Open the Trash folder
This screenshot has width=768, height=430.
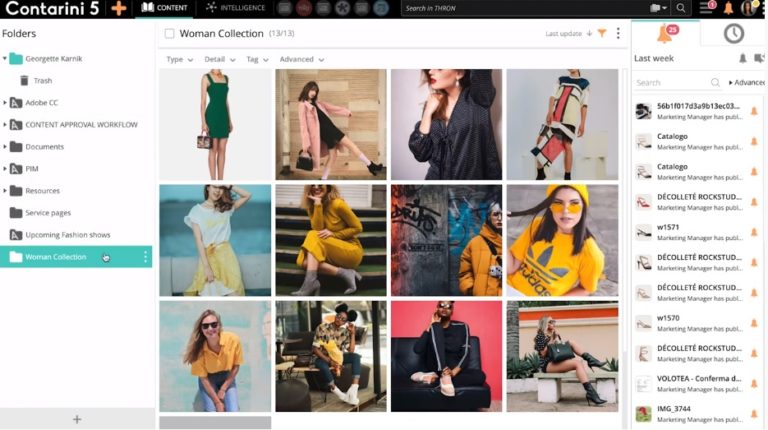(x=43, y=81)
